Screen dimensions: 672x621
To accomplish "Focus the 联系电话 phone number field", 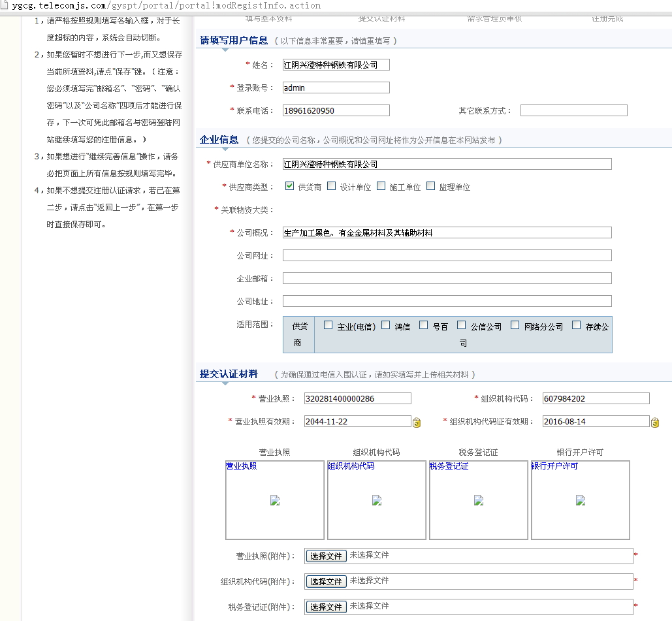I will click(336, 110).
